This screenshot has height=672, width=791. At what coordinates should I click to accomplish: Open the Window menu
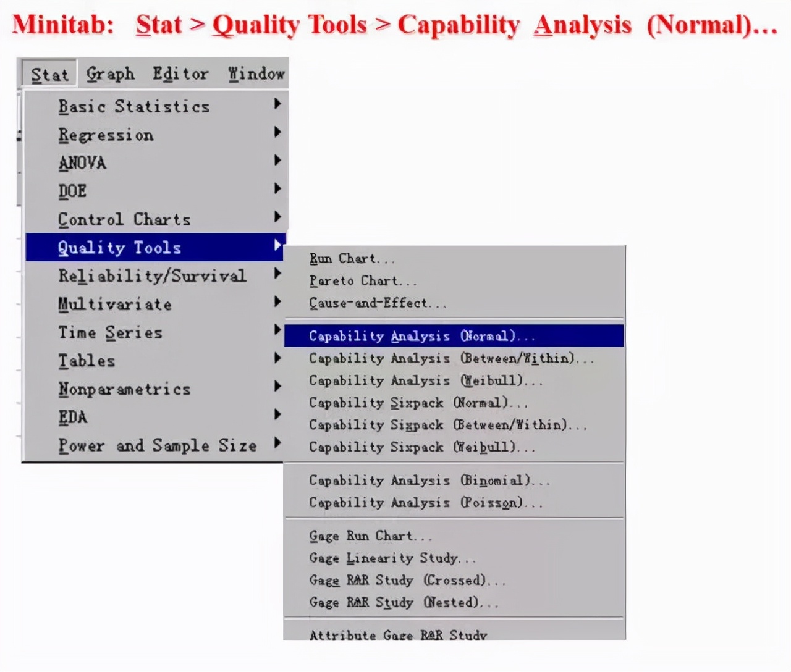256,74
